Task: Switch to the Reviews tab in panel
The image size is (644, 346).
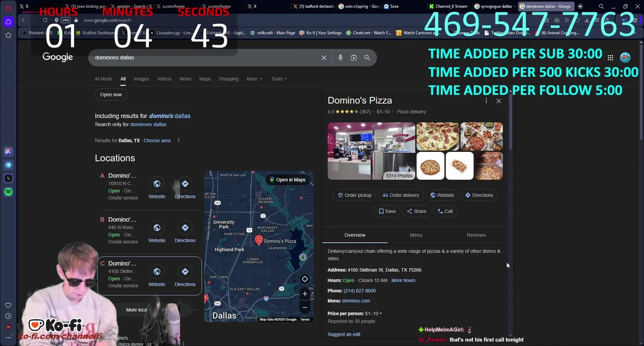Action: click(x=476, y=235)
